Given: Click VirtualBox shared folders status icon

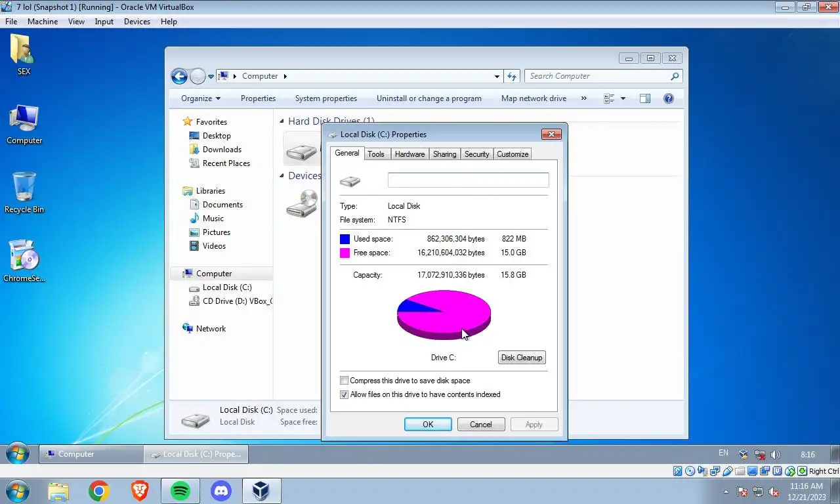Looking at the screenshot, I should click(x=740, y=471).
